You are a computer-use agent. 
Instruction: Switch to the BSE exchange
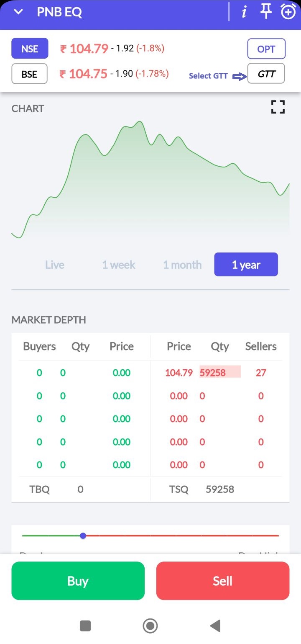point(29,74)
